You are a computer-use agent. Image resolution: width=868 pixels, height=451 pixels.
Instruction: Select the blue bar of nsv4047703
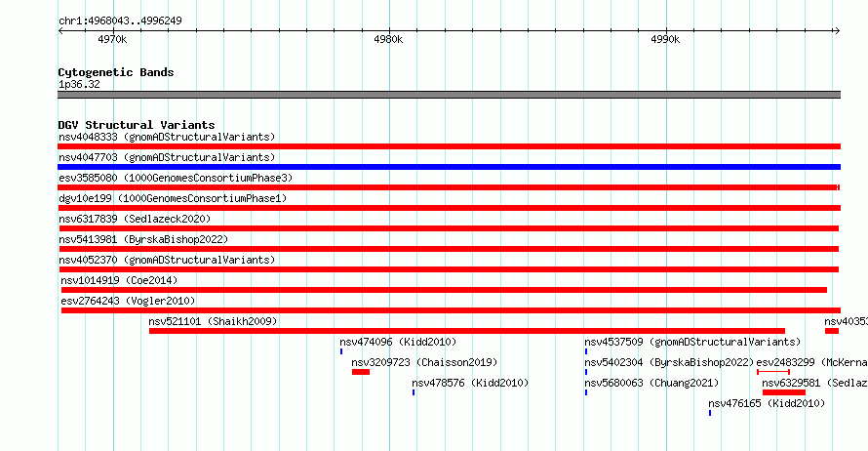point(449,167)
